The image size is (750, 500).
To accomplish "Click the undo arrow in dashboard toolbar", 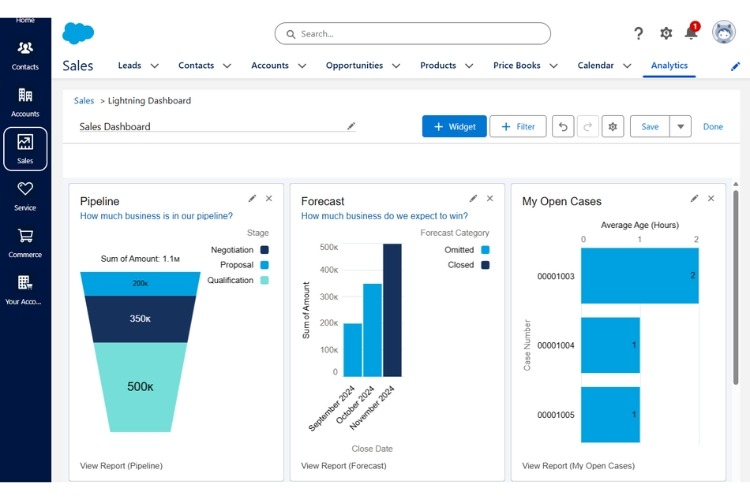I will tap(564, 127).
